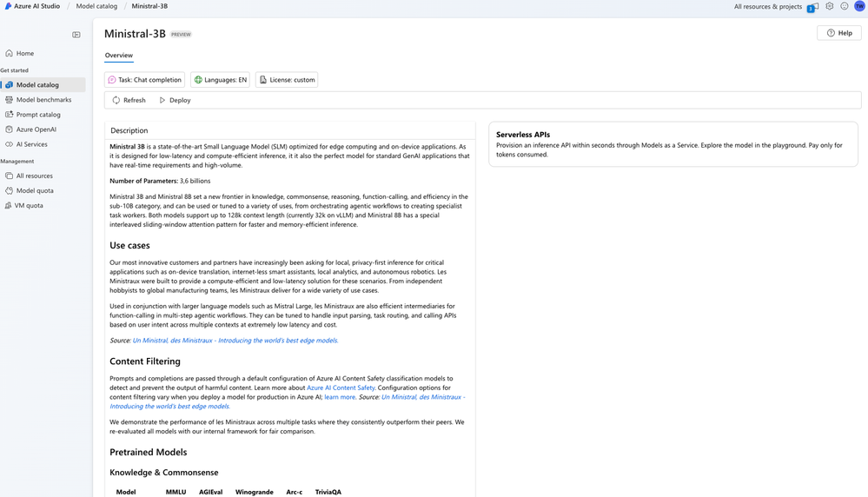Open All resources under Management
Viewport: 868px width, 497px height.
(x=35, y=176)
